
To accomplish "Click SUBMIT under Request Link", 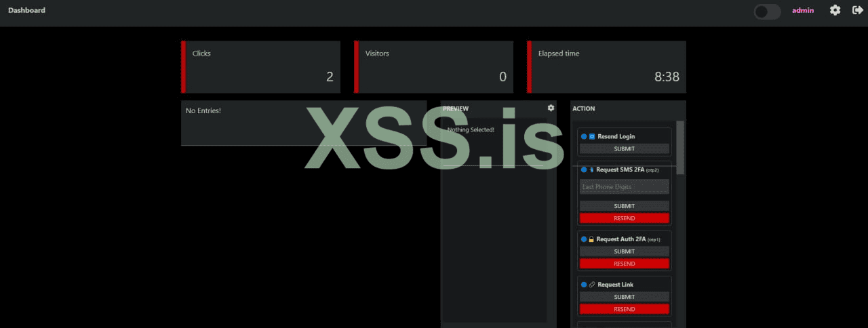I will click(625, 297).
